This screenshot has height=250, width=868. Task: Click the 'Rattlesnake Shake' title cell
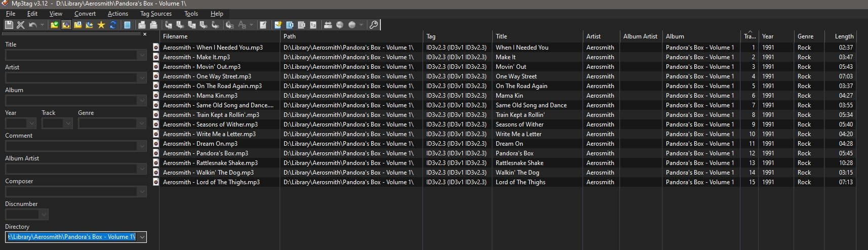coord(520,163)
